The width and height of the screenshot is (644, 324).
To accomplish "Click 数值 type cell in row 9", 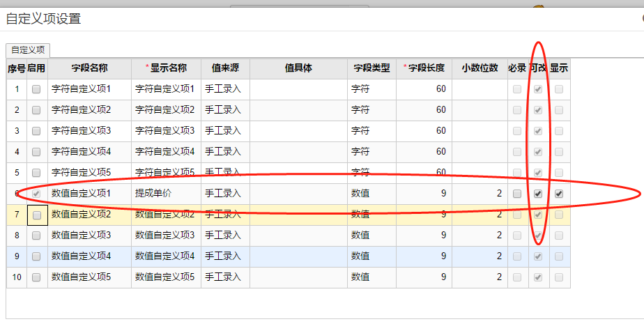I will (371, 256).
